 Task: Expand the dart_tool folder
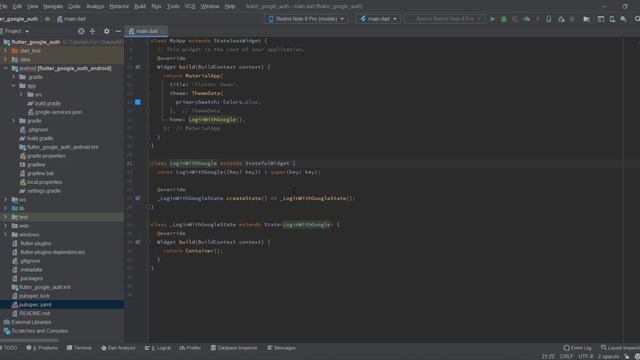(5, 51)
